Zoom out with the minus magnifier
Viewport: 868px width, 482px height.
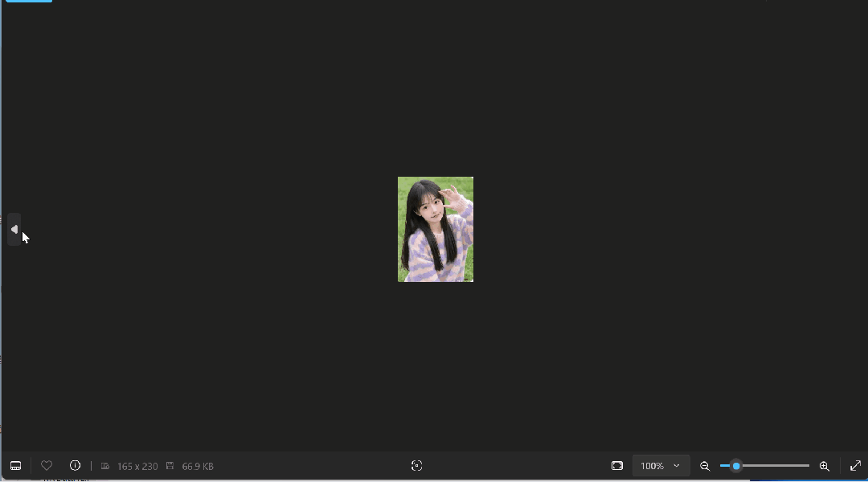pyautogui.click(x=705, y=466)
